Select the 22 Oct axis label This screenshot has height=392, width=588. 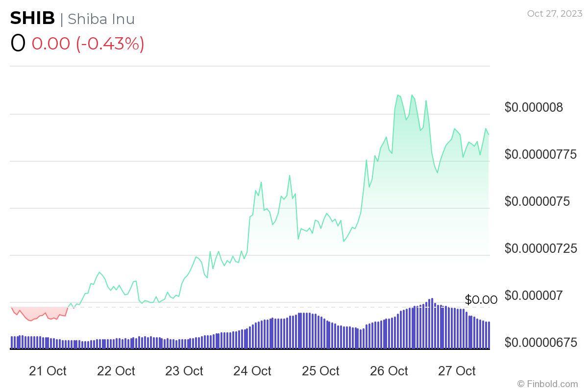(116, 371)
